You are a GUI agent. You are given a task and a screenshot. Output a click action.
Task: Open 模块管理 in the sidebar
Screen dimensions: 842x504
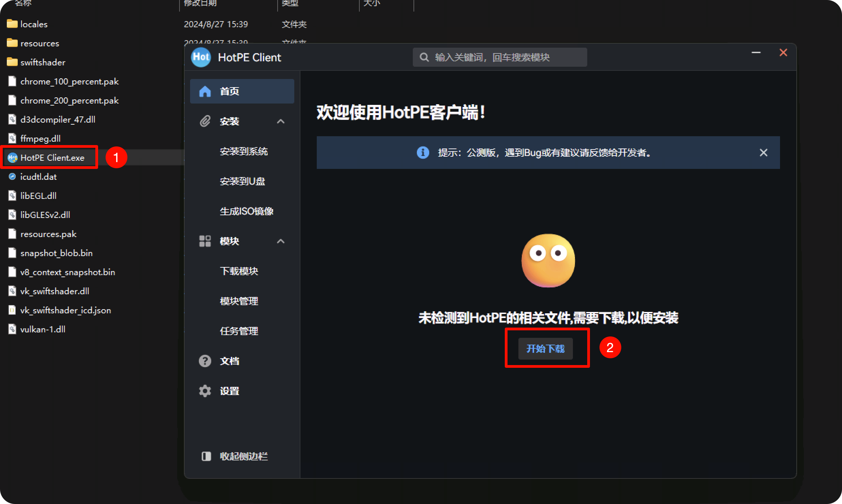239,301
